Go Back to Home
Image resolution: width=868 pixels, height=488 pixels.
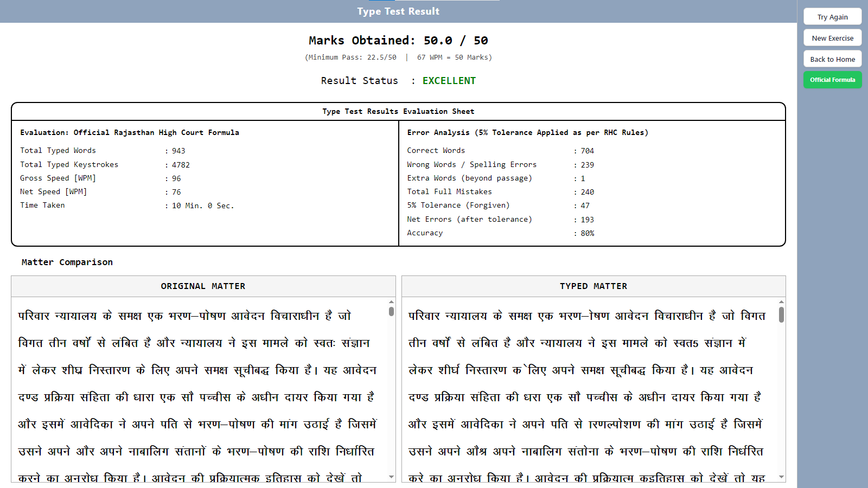[x=832, y=59]
